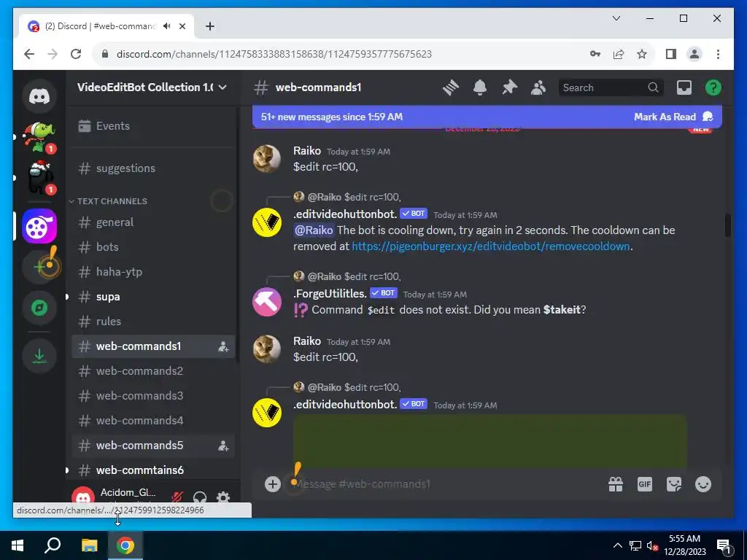Click the Chrome address bar URL
The height and width of the screenshot is (560, 747).
(x=274, y=54)
